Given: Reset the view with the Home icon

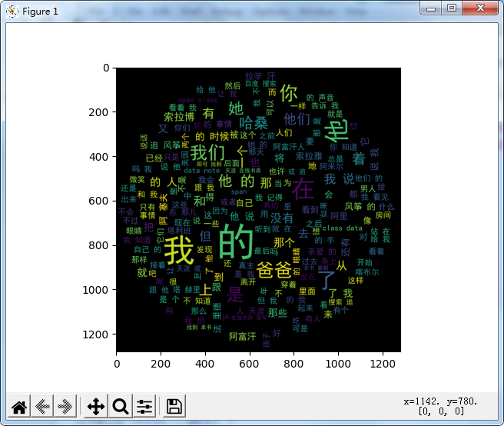Looking at the screenshot, I should (19, 406).
